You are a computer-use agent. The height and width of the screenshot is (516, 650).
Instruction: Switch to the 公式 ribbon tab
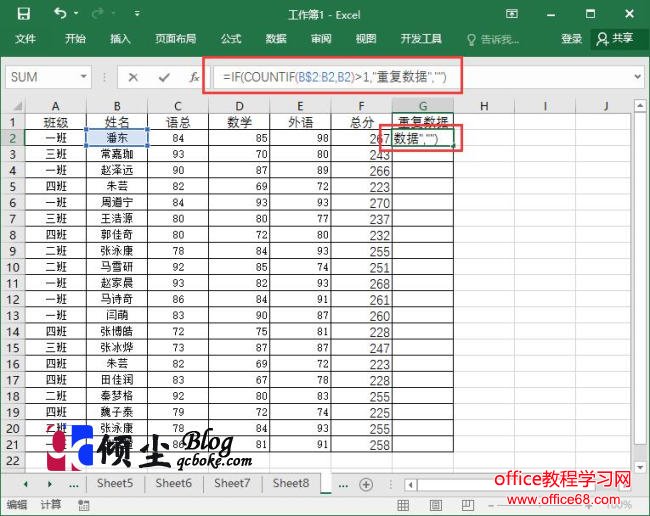[231, 39]
